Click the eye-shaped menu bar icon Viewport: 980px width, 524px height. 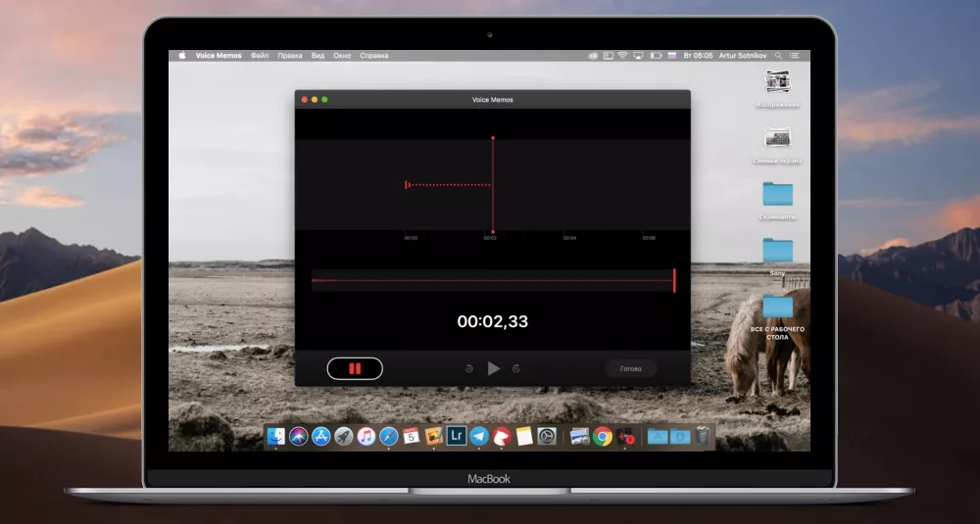click(x=593, y=56)
